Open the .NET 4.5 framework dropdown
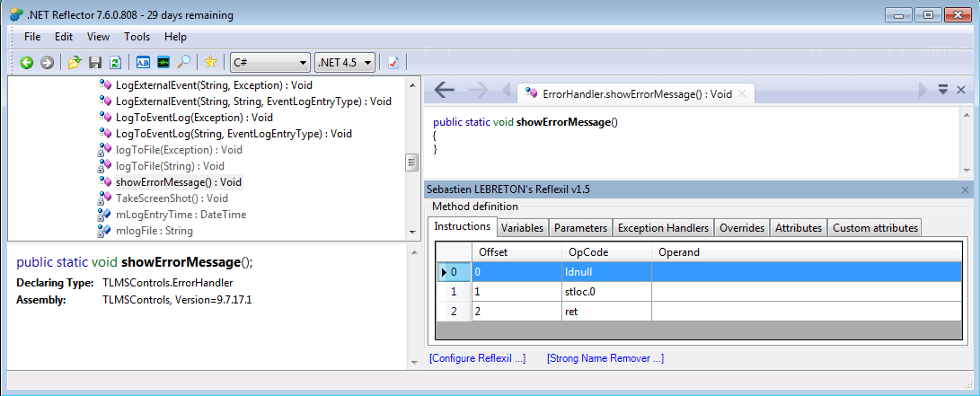 [346, 63]
